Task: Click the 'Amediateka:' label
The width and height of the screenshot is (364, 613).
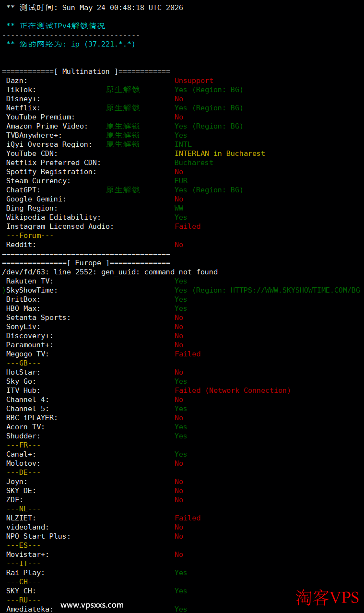Action: click(30, 609)
